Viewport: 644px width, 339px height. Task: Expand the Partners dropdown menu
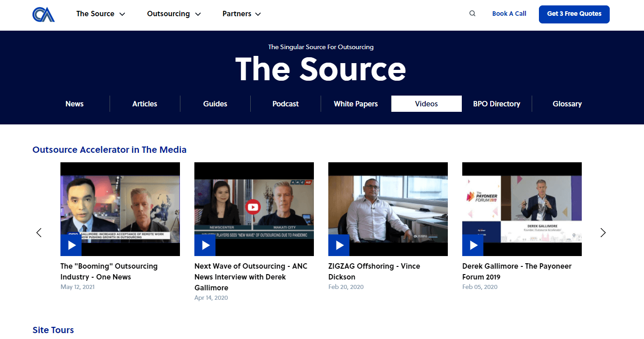pos(241,14)
